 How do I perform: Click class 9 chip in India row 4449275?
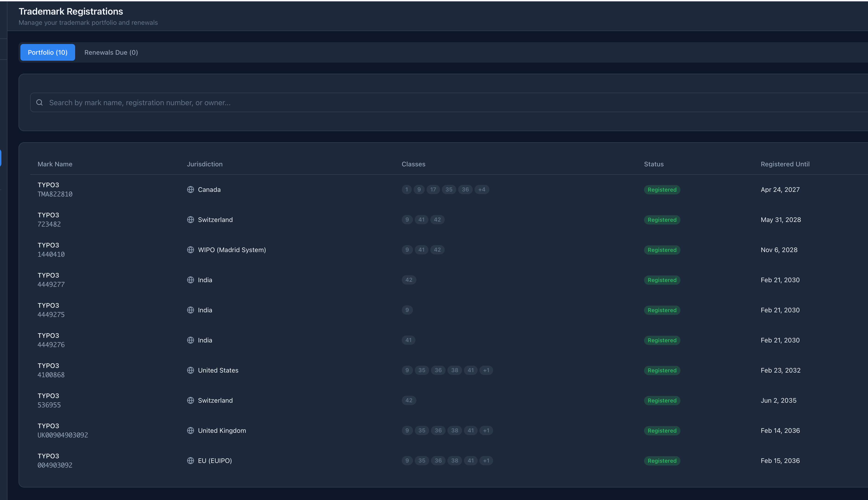407,310
